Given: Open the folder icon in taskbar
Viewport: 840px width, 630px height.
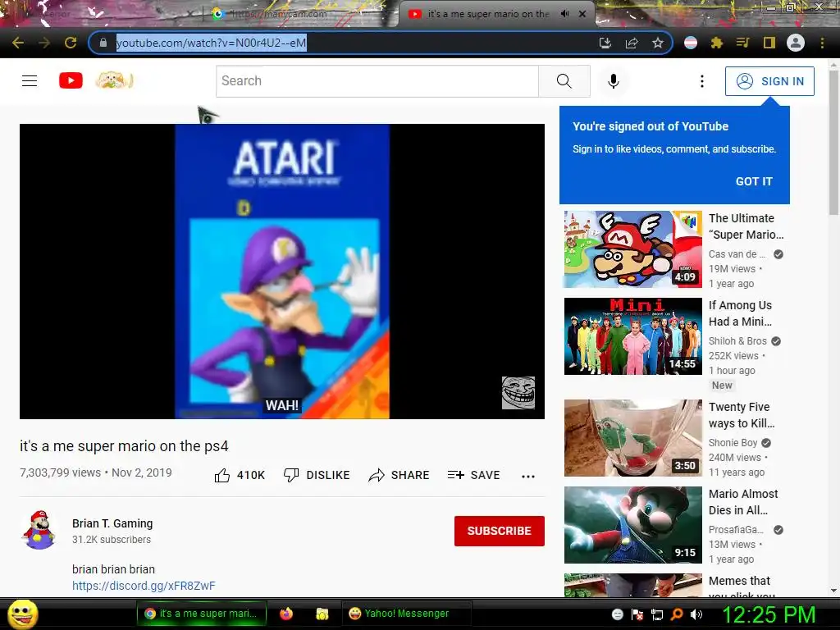Looking at the screenshot, I should click(322, 614).
